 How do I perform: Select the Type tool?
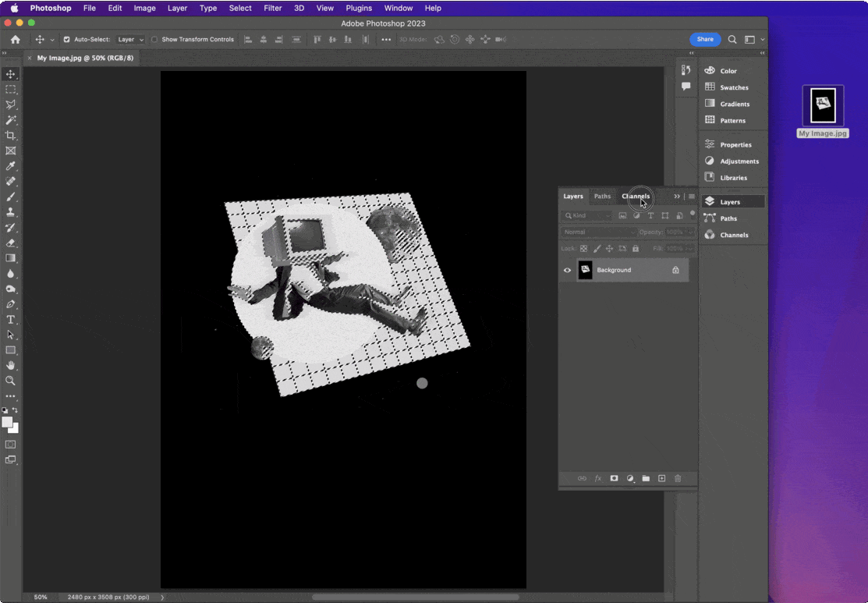point(10,320)
